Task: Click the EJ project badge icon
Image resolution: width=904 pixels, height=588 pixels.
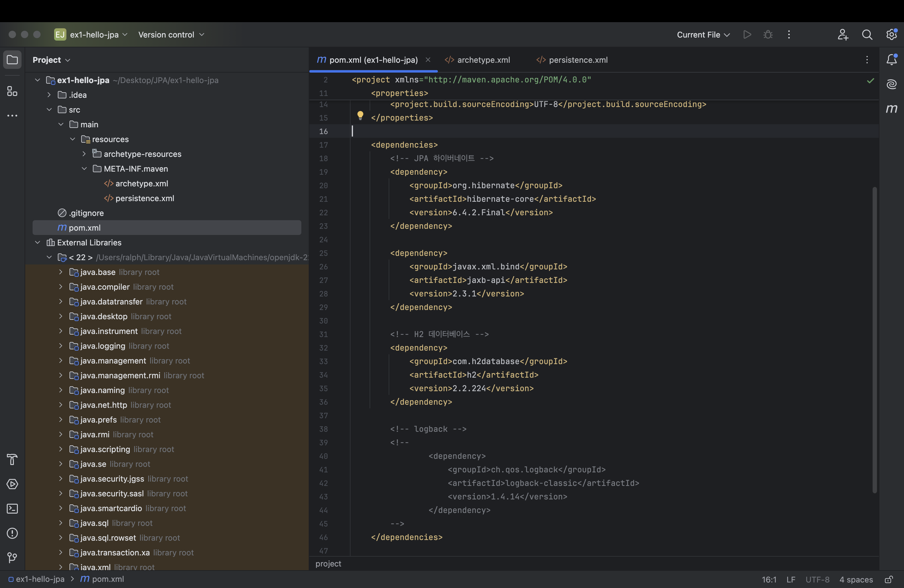Action: 60,34
